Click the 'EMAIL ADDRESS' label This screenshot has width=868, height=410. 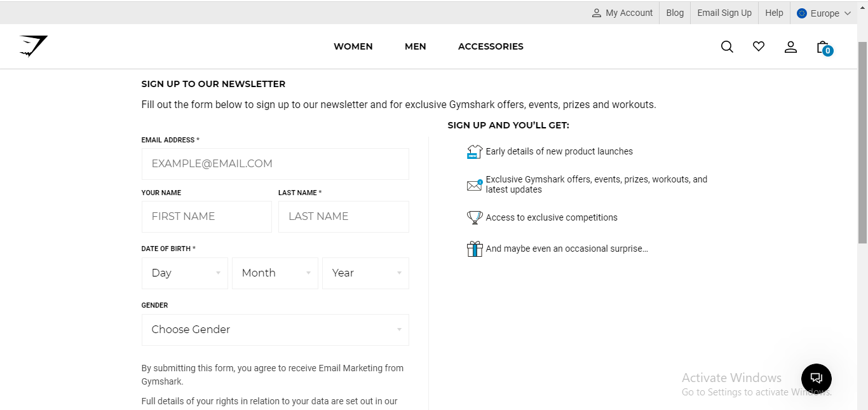pyautogui.click(x=170, y=140)
